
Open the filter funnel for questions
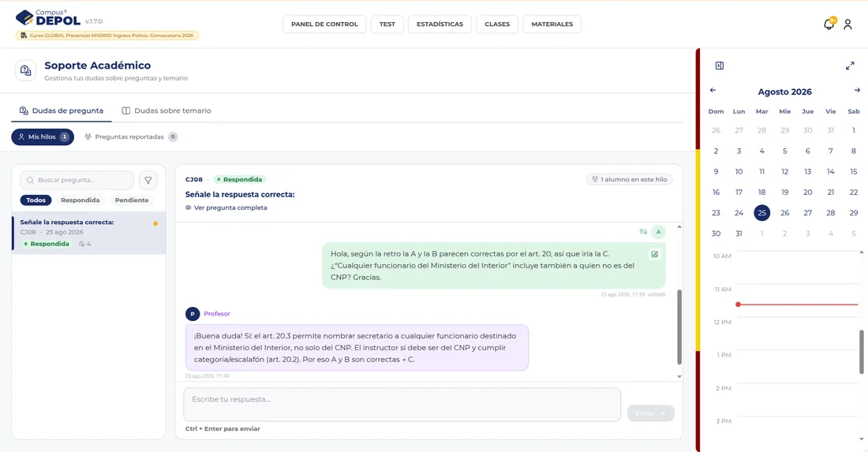[x=148, y=180]
